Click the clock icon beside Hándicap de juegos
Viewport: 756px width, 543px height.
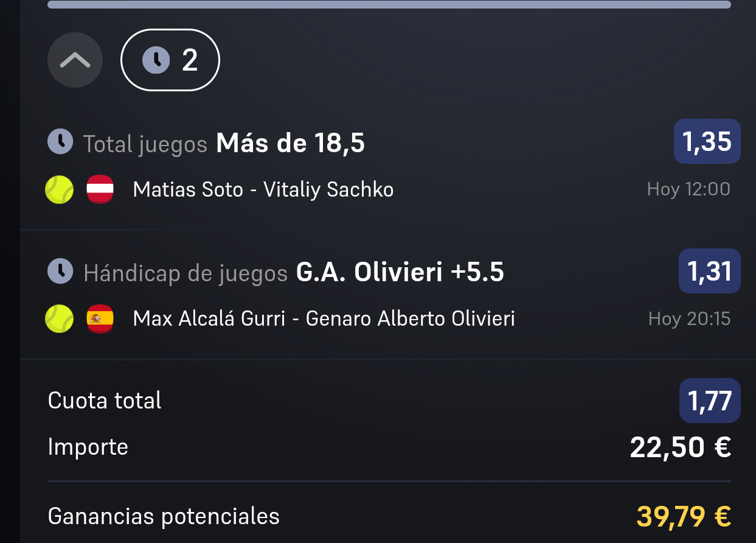(61, 271)
